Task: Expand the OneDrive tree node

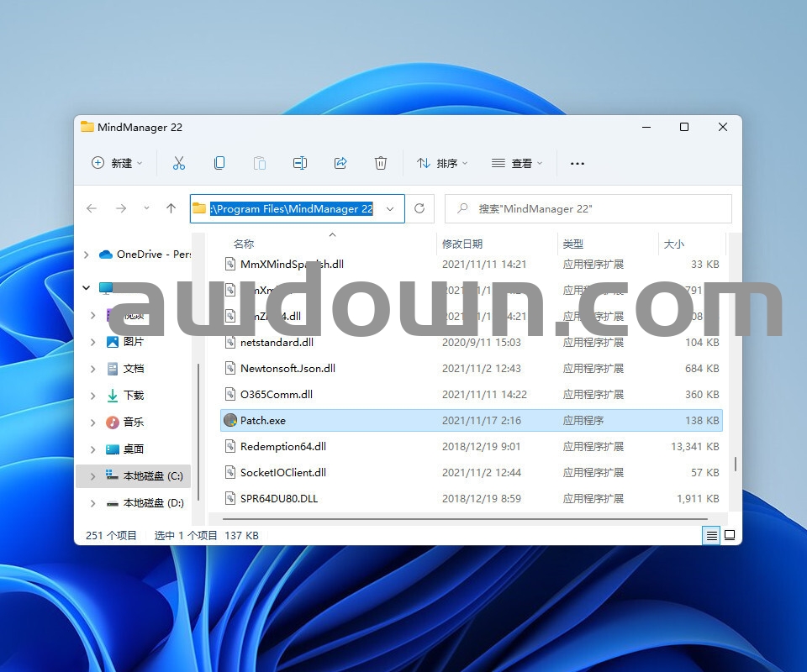Action: [x=87, y=255]
